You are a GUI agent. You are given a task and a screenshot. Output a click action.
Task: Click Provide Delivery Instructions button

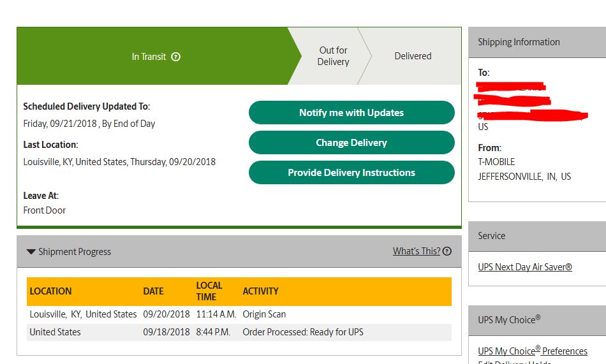coord(351,172)
